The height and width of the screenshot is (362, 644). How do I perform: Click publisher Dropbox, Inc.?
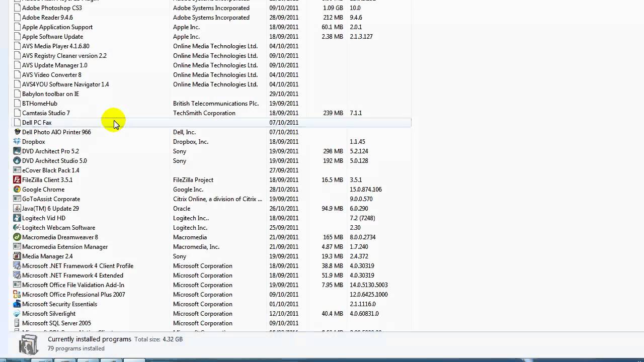point(191,142)
